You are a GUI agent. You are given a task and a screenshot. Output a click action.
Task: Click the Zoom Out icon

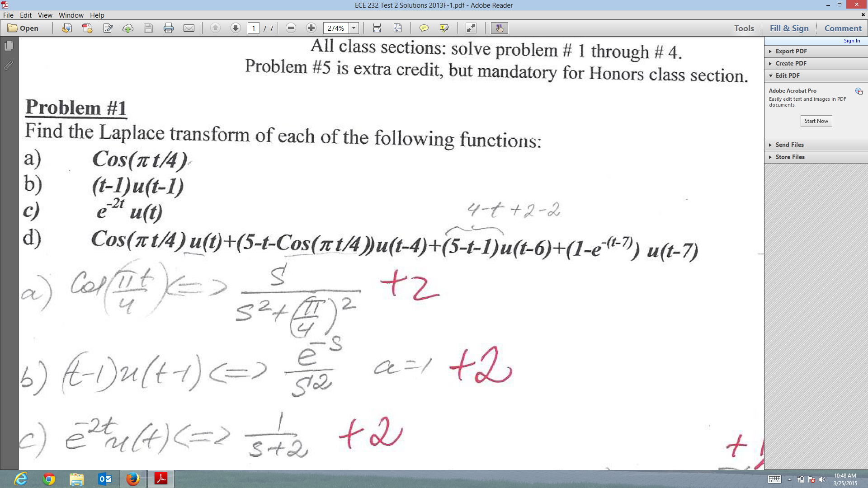pyautogui.click(x=290, y=28)
